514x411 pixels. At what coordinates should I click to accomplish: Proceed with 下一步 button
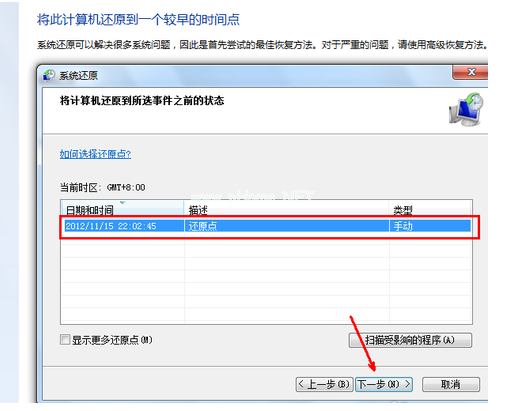(x=384, y=384)
